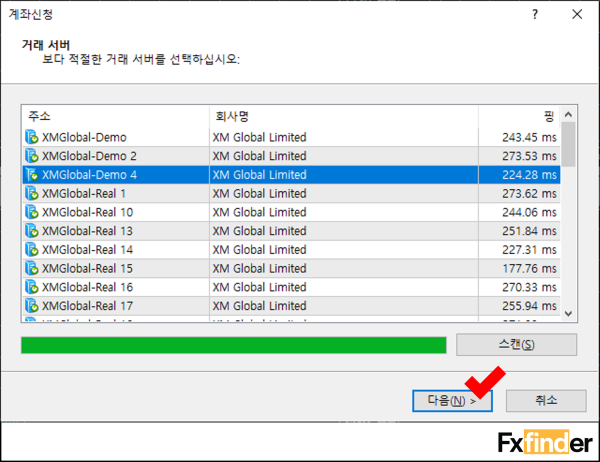Click the 255.94 ms ping value
Screen dimensions: 600x462
[529, 306]
